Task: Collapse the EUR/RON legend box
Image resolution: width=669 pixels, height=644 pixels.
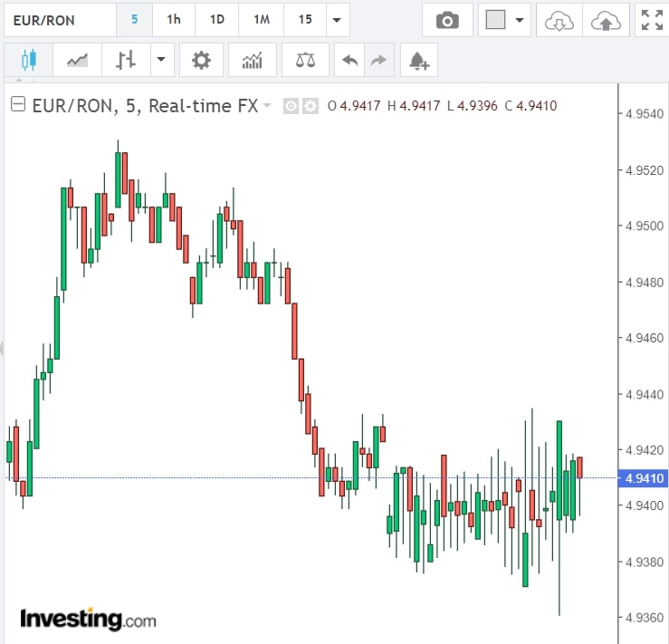Action: pos(17,105)
